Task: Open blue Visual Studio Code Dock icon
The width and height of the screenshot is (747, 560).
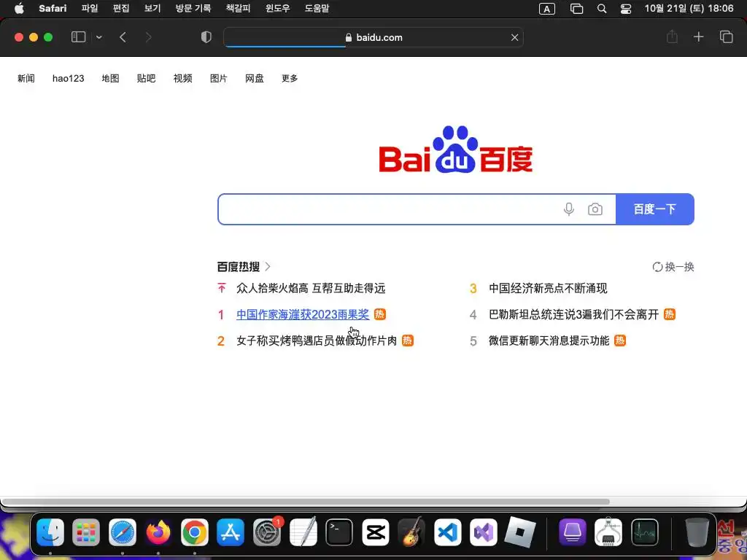Action: point(447,532)
